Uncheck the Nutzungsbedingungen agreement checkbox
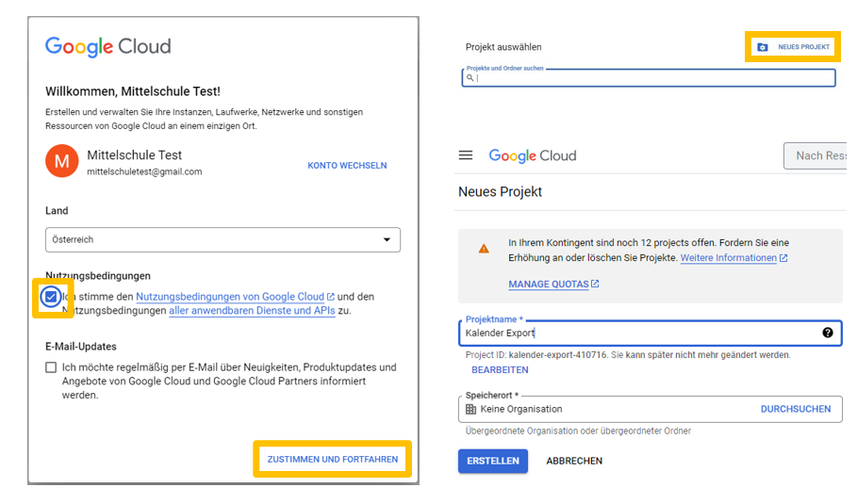This screenshot has width=857, height=504. coord(51,297)
